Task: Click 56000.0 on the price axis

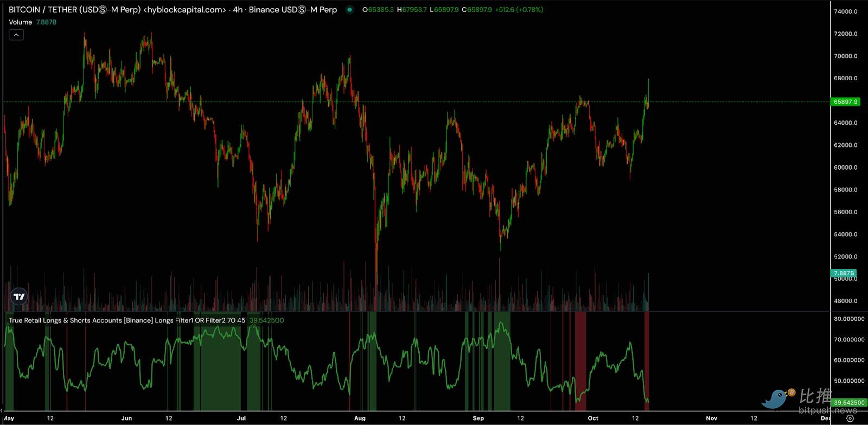Action: click(x=845, y=212)
